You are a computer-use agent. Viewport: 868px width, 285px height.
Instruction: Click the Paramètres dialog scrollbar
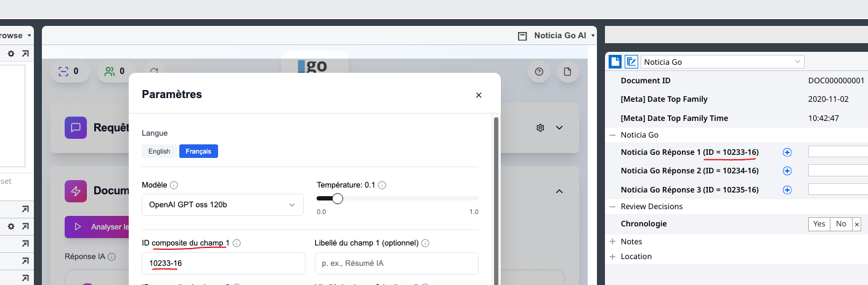tap(497, 200)
